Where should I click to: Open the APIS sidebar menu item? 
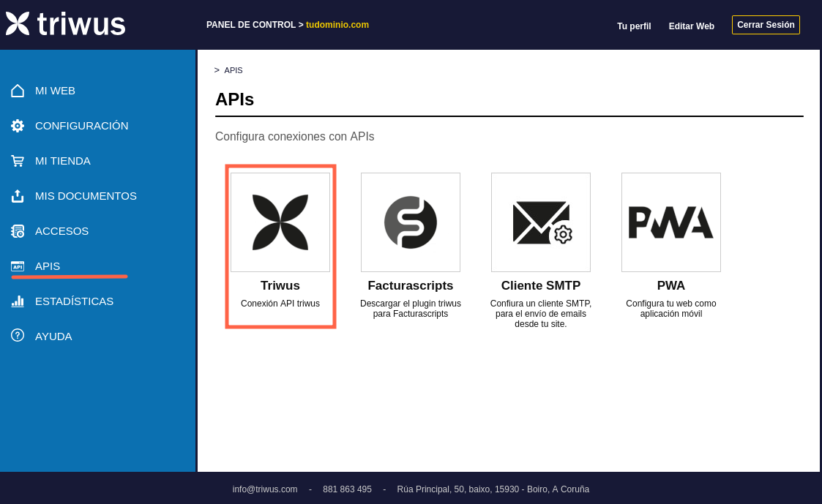48,266
